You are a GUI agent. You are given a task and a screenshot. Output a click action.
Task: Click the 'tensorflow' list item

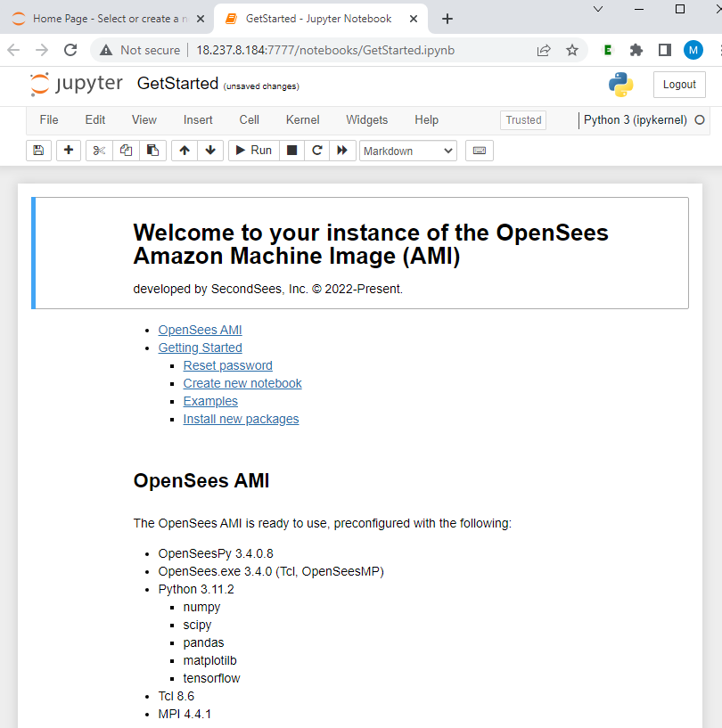[x=211, y=678]
